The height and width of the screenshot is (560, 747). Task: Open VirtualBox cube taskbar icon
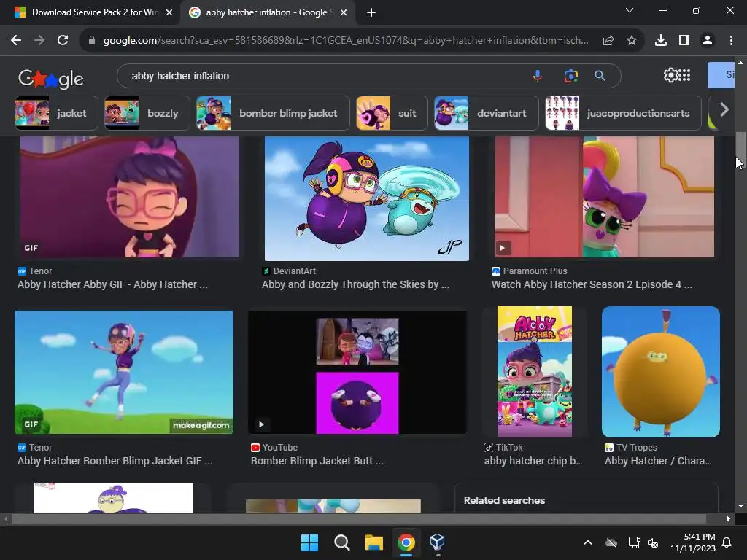(438, 542)
